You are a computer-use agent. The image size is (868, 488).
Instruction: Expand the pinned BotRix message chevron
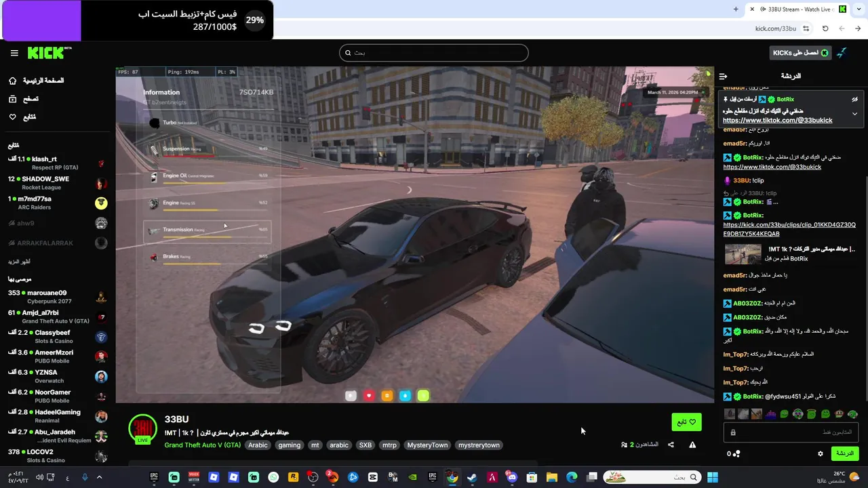pyautogui.click(x=854, y=114)
